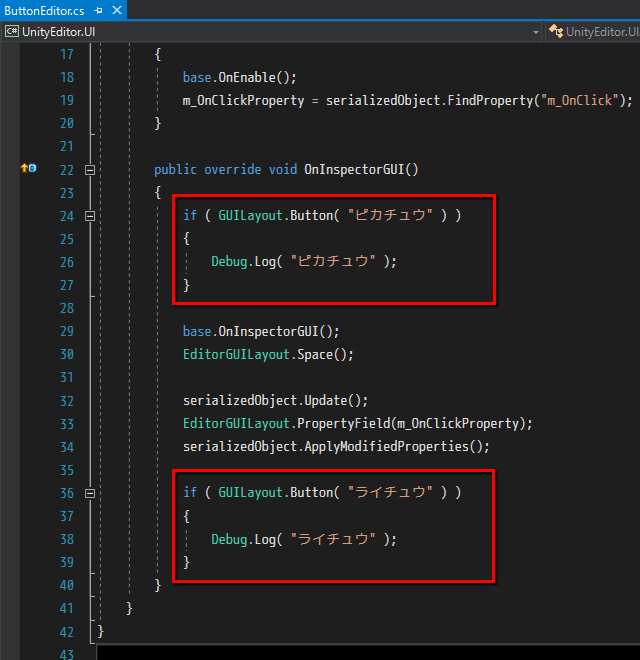The height and width of the screenshot is (660, 640).
Task: Click ApplyModifiedProperties on line 34
Action: pos(386,446)
